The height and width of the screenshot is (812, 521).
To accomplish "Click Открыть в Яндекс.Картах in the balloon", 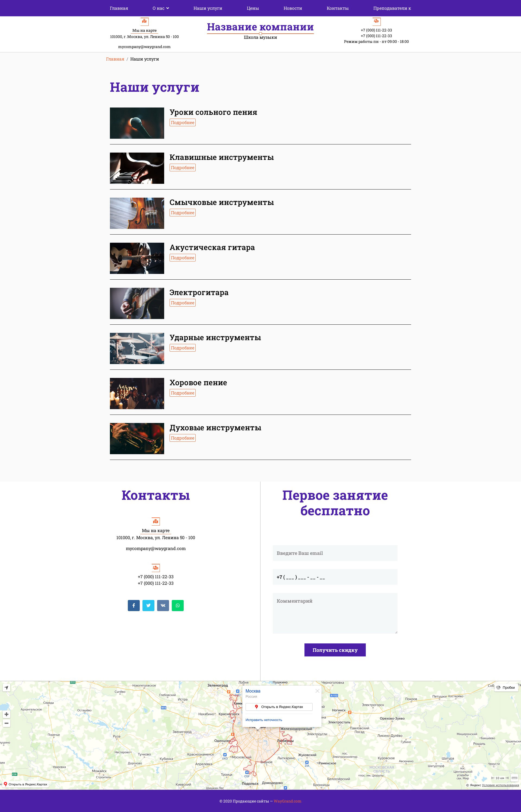I will pyautogui.click(x=279, y=707).
